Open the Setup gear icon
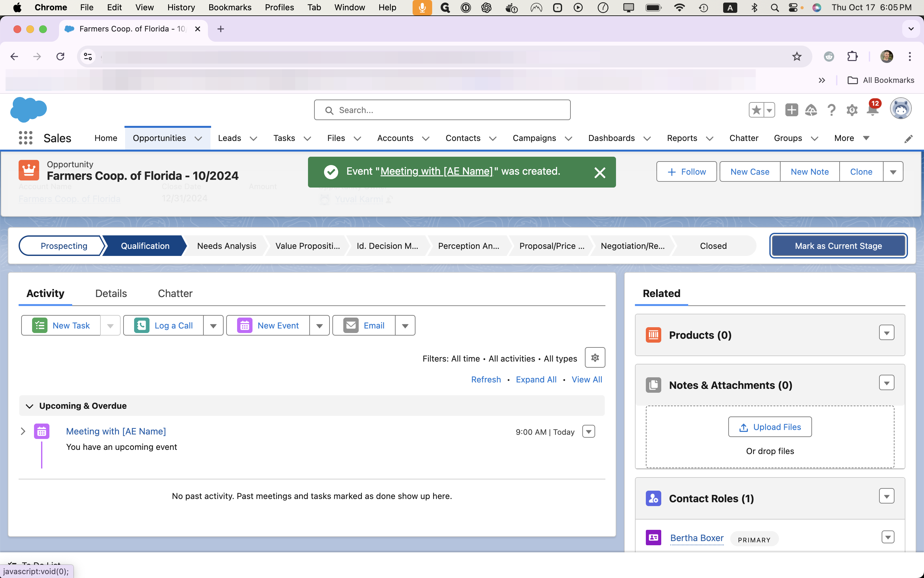The image size is (924, 578). (852, 110)
